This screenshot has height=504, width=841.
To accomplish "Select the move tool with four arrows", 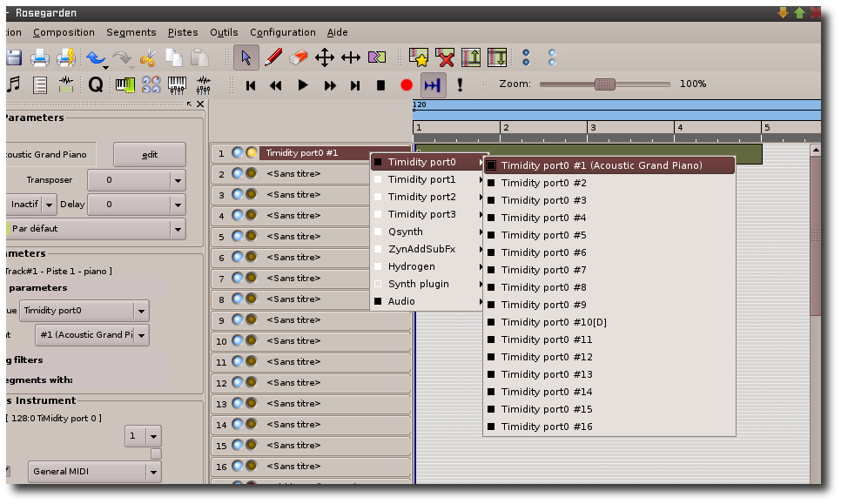I will coord(325,57).
